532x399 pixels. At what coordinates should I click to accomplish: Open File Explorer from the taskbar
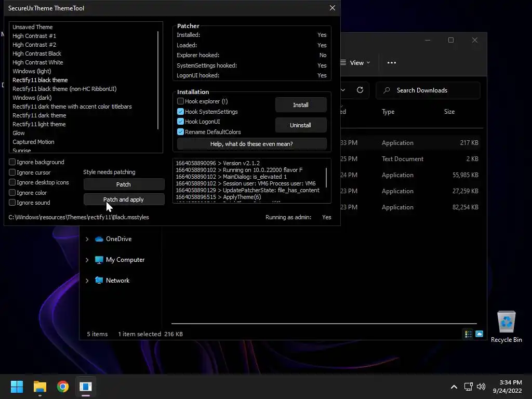pyautogui.click(x=39, y=387)
